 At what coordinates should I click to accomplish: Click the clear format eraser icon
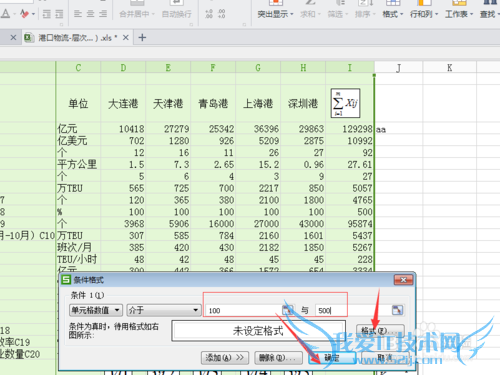pyautogui.click(x=24, y=14)
